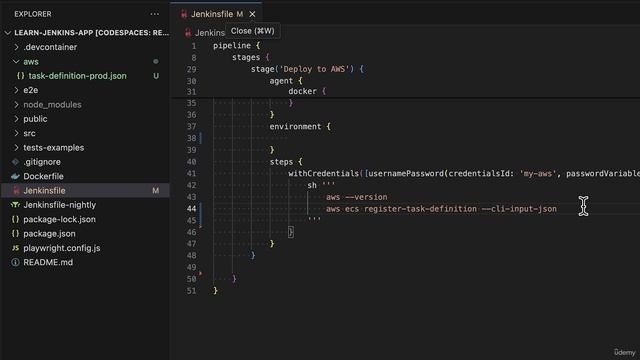Screen dimensions: 640x360
Task: Click sticky scroll line 'pipeline {'
Action: pyautogui.click(x=236, y=45)
